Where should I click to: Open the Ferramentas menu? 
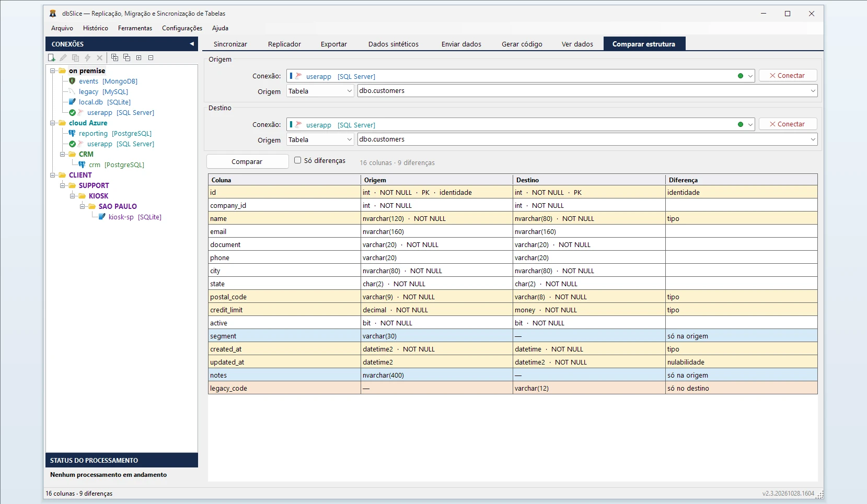click(x=135, y=28)
